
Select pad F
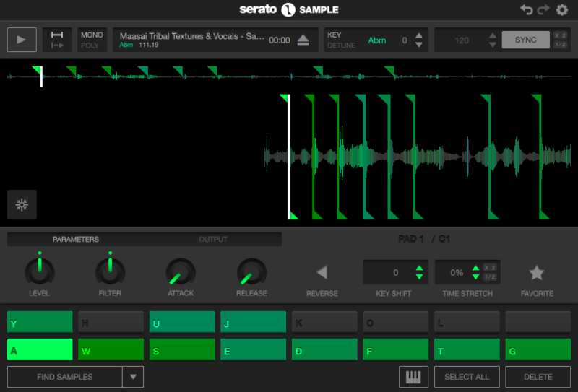click(x=395, y=349)
